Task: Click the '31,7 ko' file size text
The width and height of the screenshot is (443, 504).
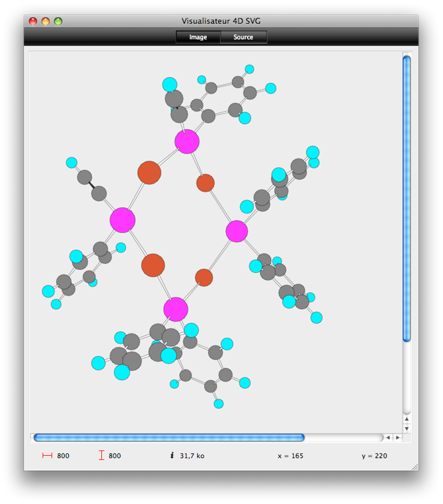Action: click(x=192, y=456)
